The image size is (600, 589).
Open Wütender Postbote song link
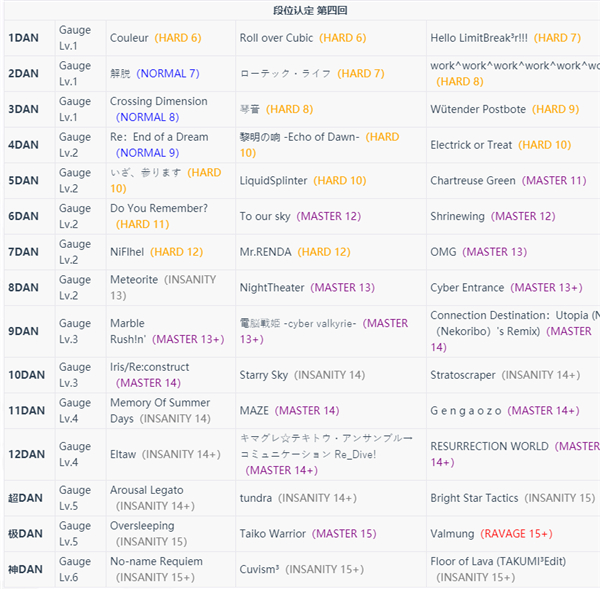478,109
